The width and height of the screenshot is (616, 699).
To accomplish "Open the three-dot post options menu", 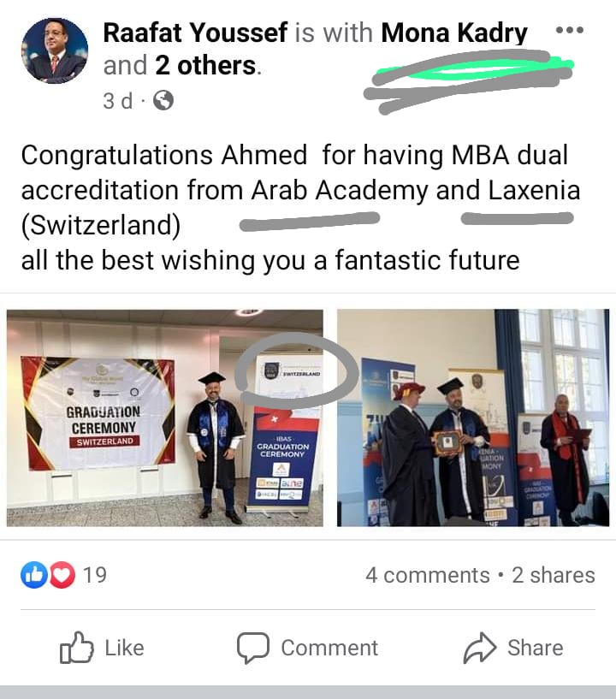I will point(570,30).
